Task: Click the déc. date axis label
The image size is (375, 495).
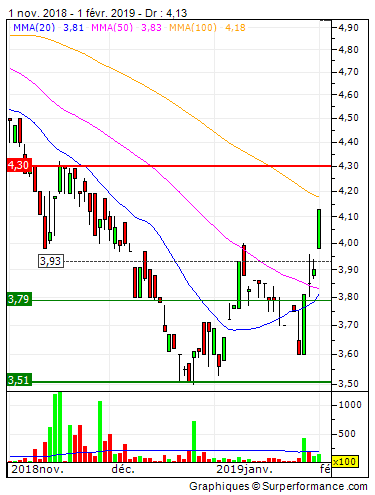Action: [x=123, y=469]
